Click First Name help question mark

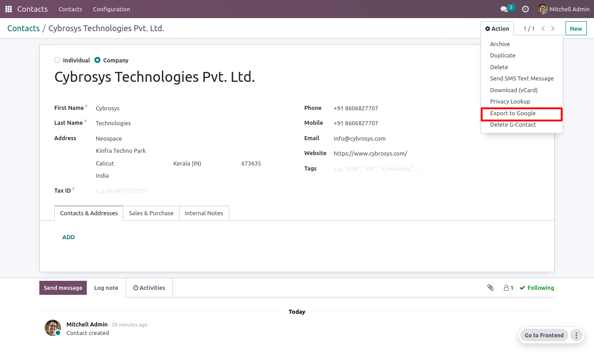[86, 107]
